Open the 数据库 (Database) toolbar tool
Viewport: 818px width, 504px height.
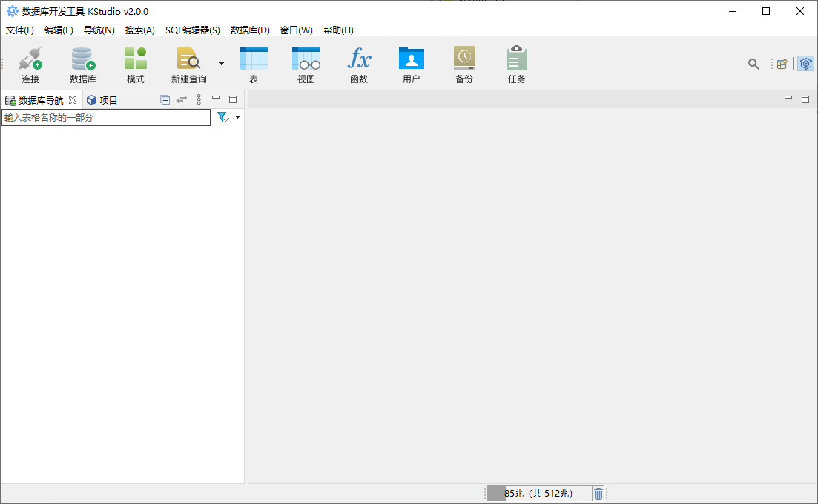click(x=83, y=64)
